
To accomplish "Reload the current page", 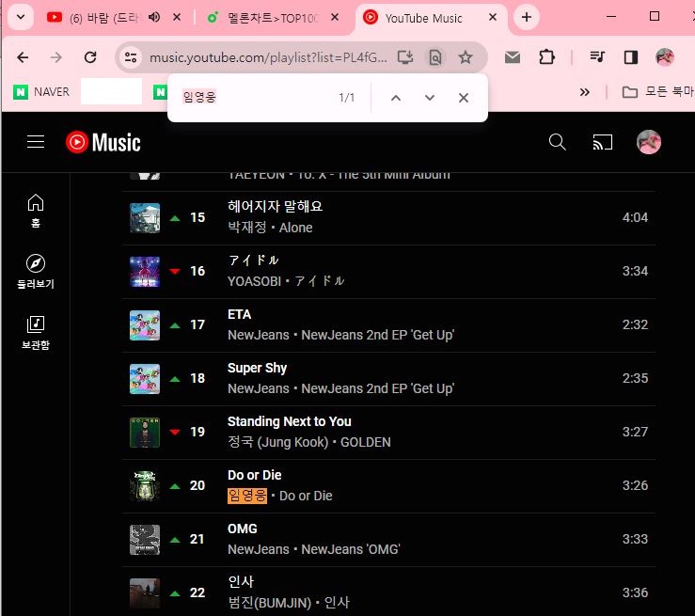I will pyautogui.click(x=90, y=57).
